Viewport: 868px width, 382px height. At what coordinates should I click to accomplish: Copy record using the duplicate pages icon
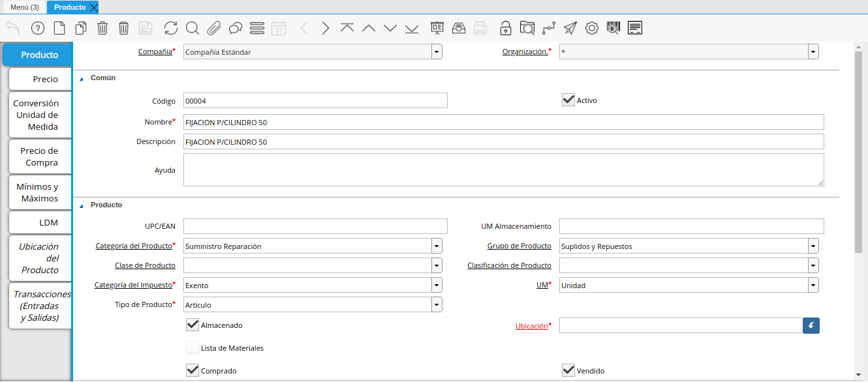81,28
